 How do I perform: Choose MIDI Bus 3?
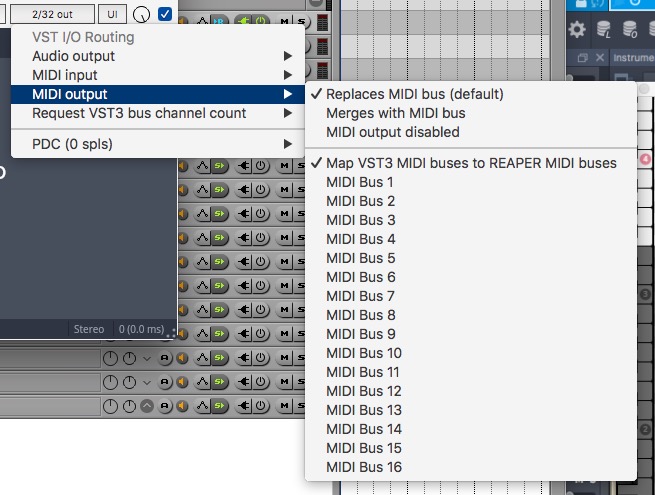pyautogui.click(x=471, y=220)
